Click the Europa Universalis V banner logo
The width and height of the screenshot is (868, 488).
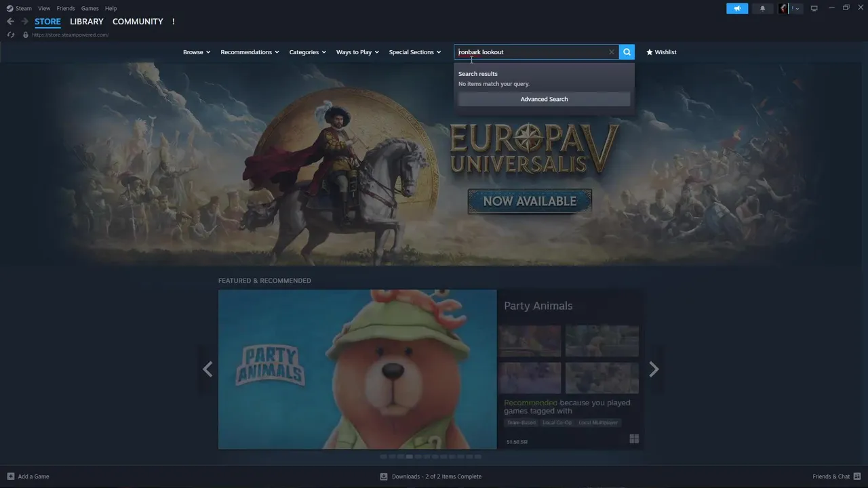[534, 147]
